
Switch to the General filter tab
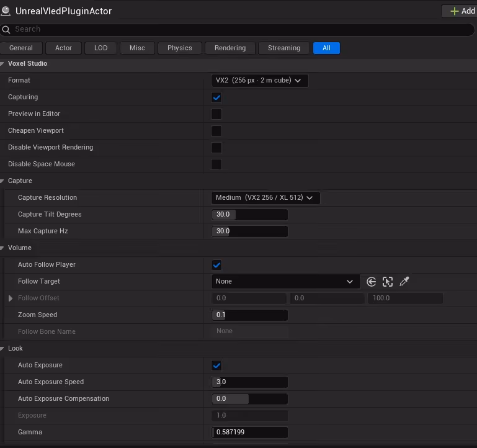click(21, 48)
